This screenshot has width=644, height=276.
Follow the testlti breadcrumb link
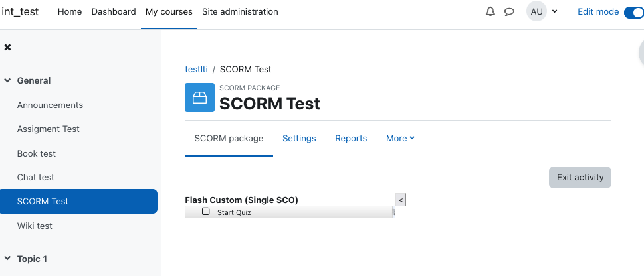196,69
